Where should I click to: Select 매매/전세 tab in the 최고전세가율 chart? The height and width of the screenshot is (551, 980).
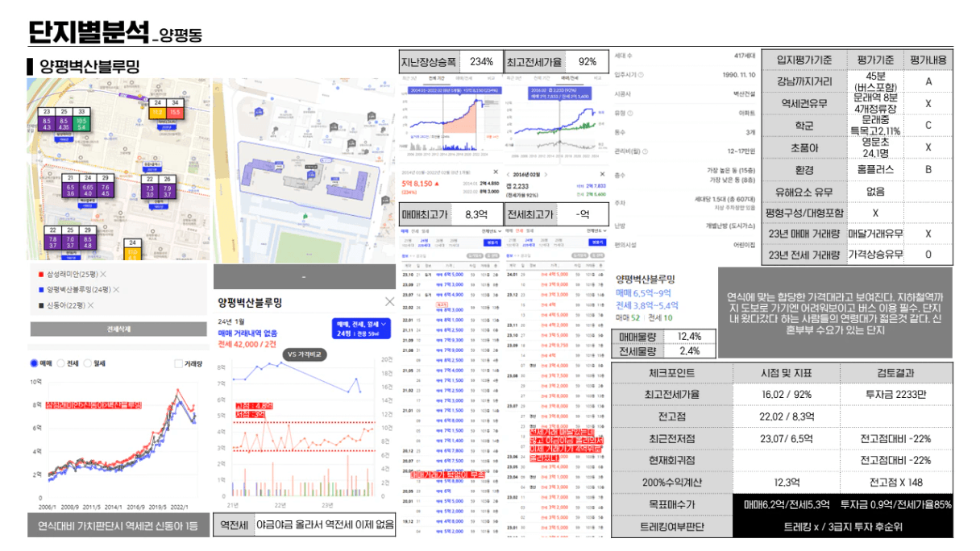569,78
